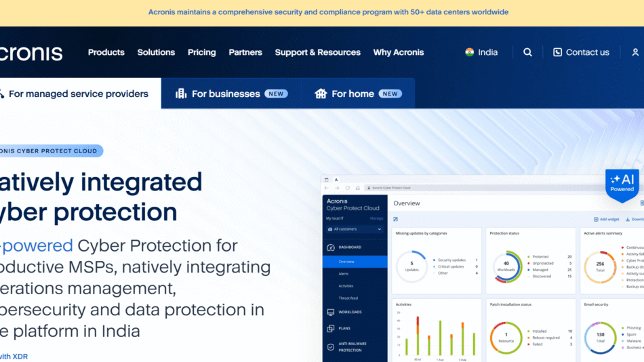
Task: Click the Active alerts summary donut chart
Action: 600,267
